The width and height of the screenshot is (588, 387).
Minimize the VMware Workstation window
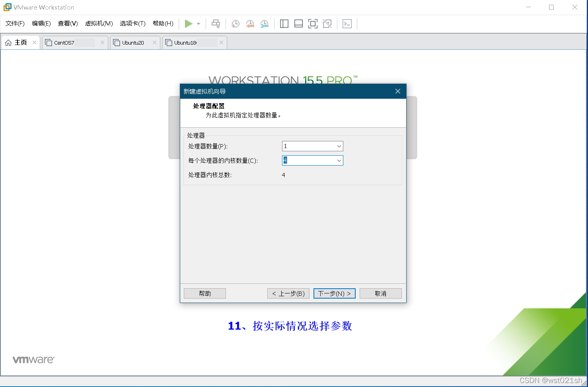tap(528, 7)
